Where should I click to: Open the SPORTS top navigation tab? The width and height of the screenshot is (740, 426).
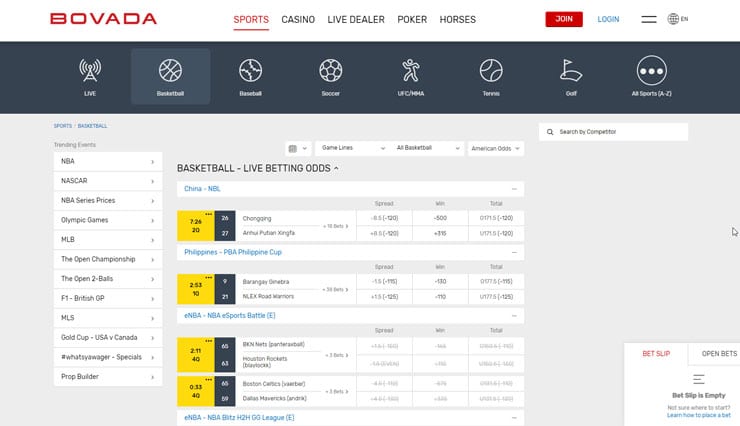coord(251,20)
